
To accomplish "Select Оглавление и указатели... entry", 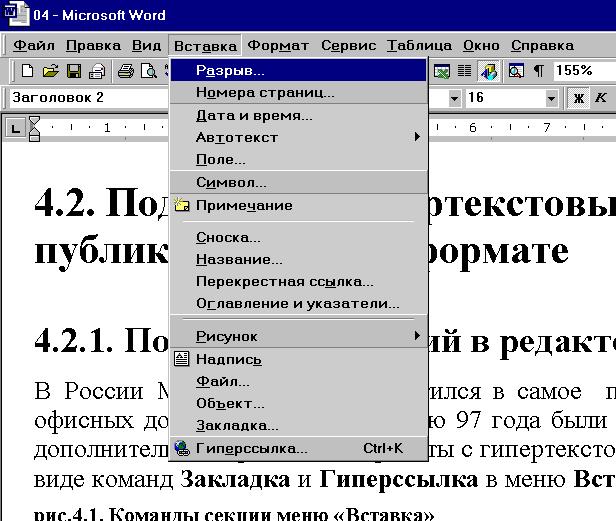I will 299,303.
